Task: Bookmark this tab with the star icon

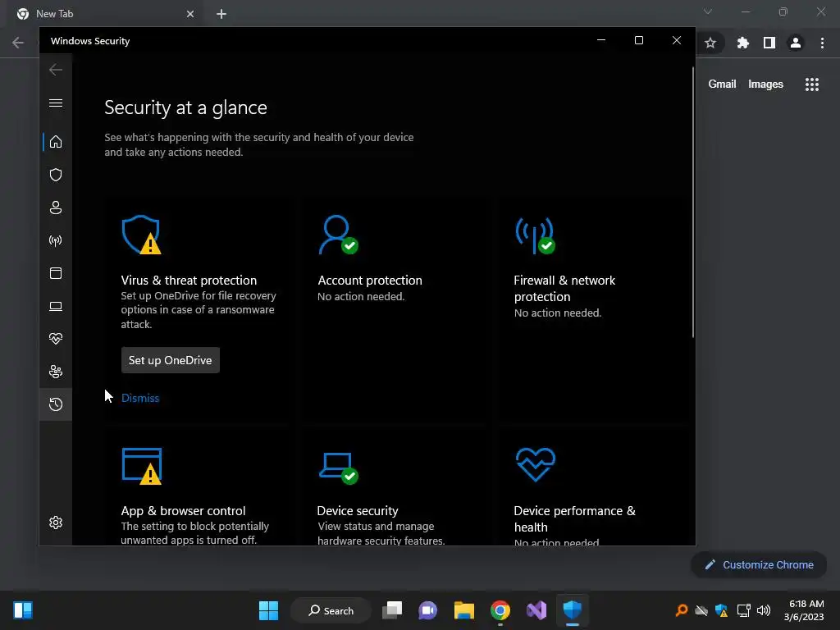Action: click(710, 43)
